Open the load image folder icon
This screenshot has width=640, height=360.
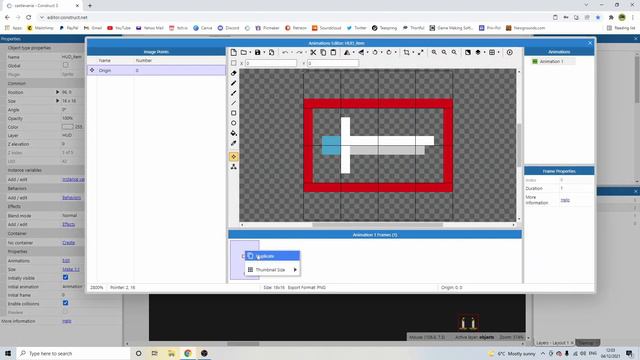pyautogui.click(x=244, y=52)
